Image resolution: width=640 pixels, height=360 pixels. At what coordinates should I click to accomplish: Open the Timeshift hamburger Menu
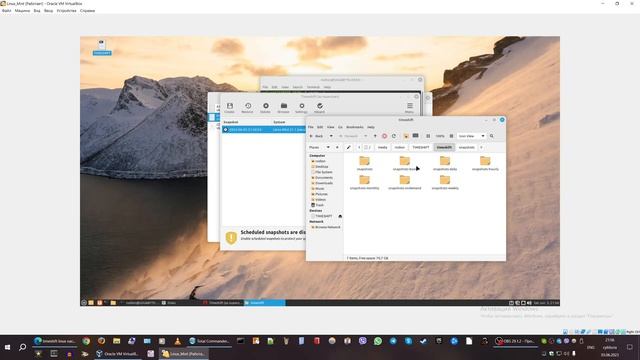pos(409,108)
